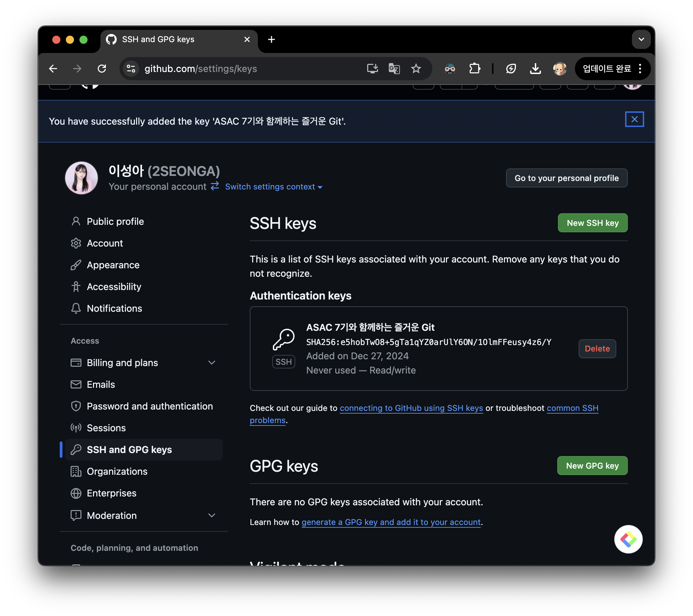Dismiss the key added success banner
The image size is (693, 616).
coord(634,119)
